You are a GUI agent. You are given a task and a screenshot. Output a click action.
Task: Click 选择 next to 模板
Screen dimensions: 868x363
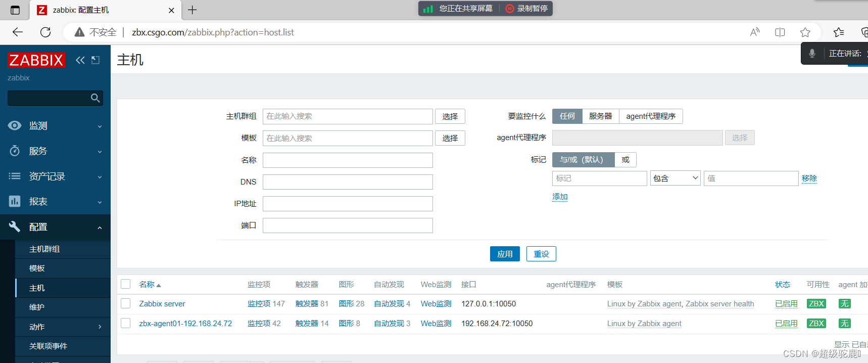pyautogui.click(x=450, y=138)
